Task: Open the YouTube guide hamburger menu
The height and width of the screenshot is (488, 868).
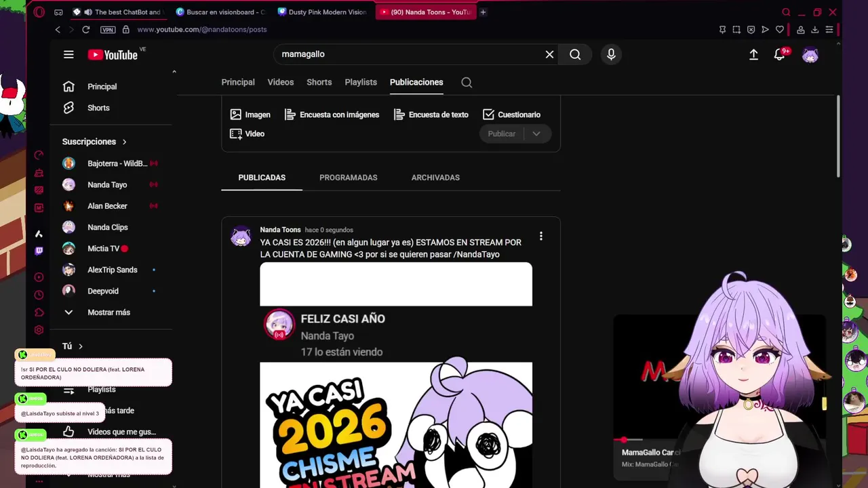Action: (x=68, y=54)
